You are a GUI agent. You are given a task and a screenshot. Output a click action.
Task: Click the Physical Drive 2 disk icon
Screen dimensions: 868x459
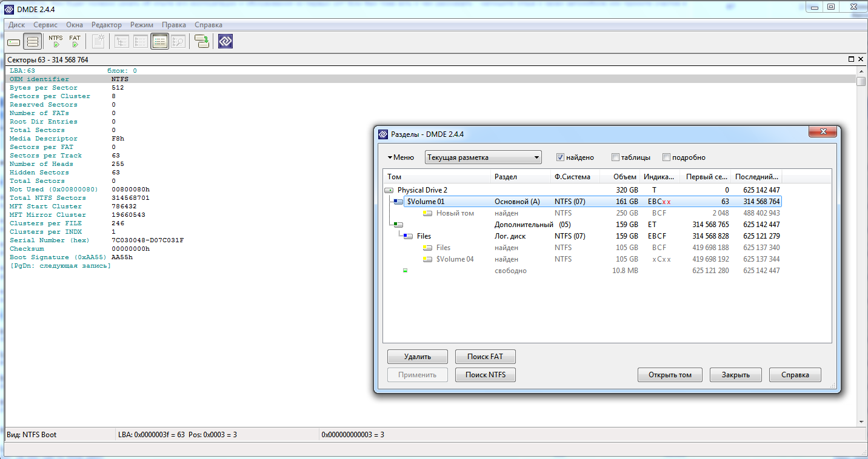point(389,190)
